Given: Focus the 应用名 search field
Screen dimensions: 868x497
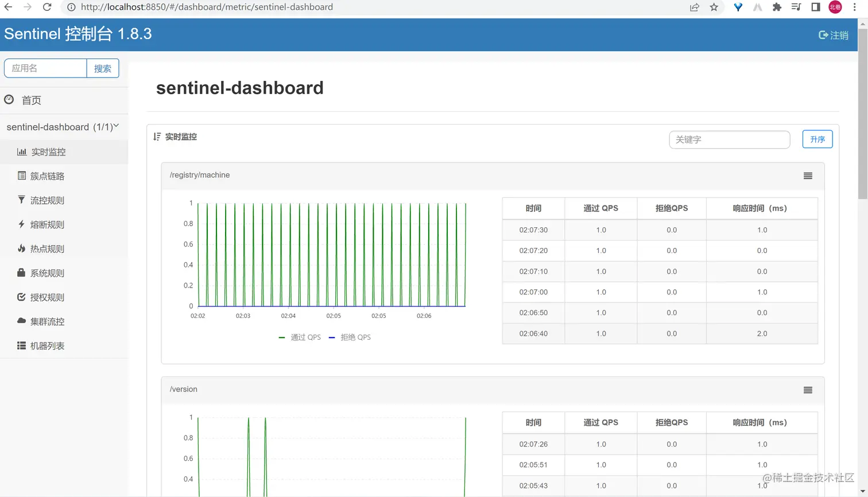Looking at the screenshot, I should click(45, 68).
